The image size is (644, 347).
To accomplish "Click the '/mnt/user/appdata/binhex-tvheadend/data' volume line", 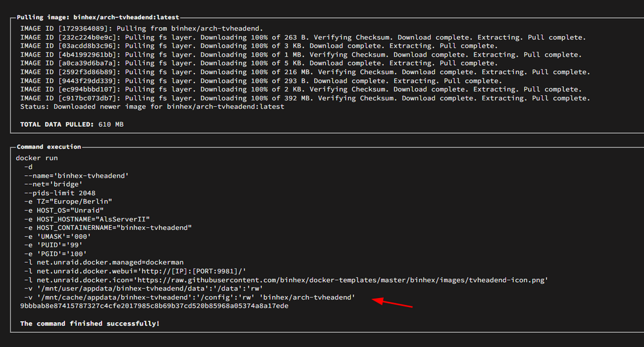I will click(x=144, y=288).
